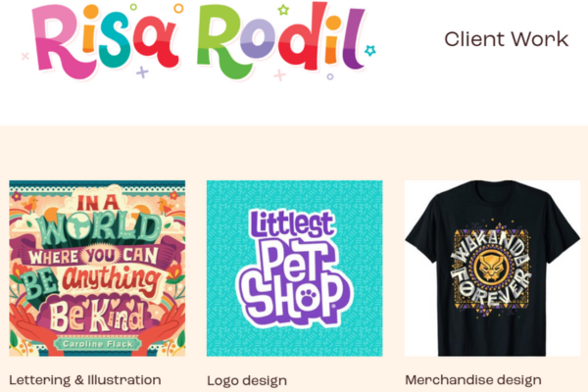Click the teal star beside the logo
Screen dimensions: 588x392
[369, 50]
